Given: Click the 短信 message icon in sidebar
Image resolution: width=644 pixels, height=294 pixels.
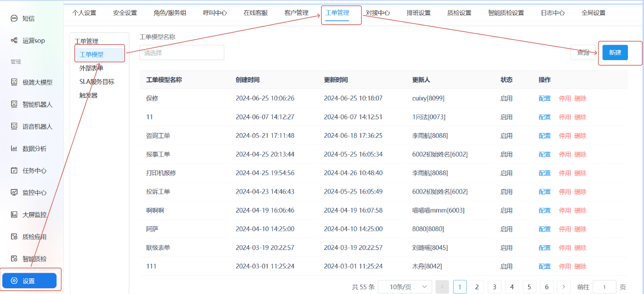Looking at the screenshot, I should click(14, 18).
